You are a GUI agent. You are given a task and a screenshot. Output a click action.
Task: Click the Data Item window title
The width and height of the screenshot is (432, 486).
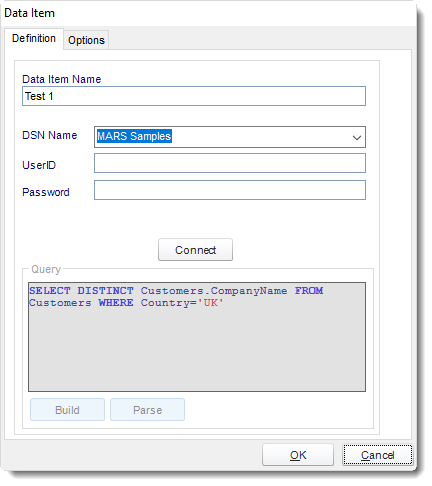click(29, 13)
